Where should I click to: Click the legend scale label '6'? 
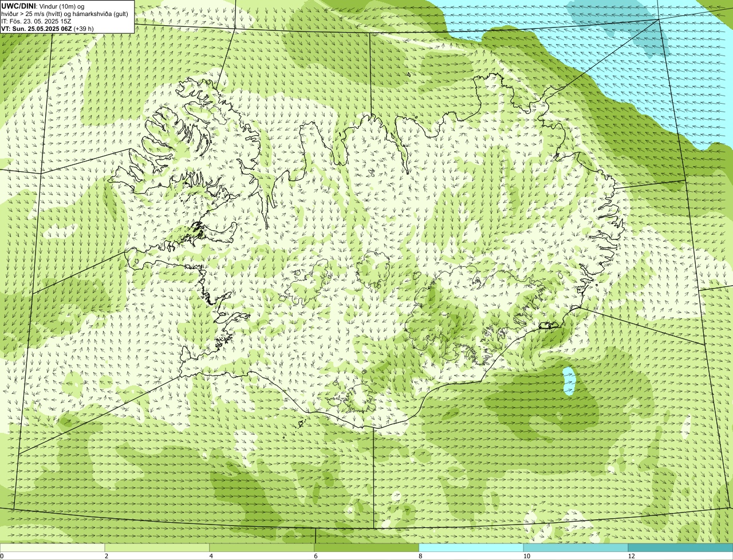(315, 556)
